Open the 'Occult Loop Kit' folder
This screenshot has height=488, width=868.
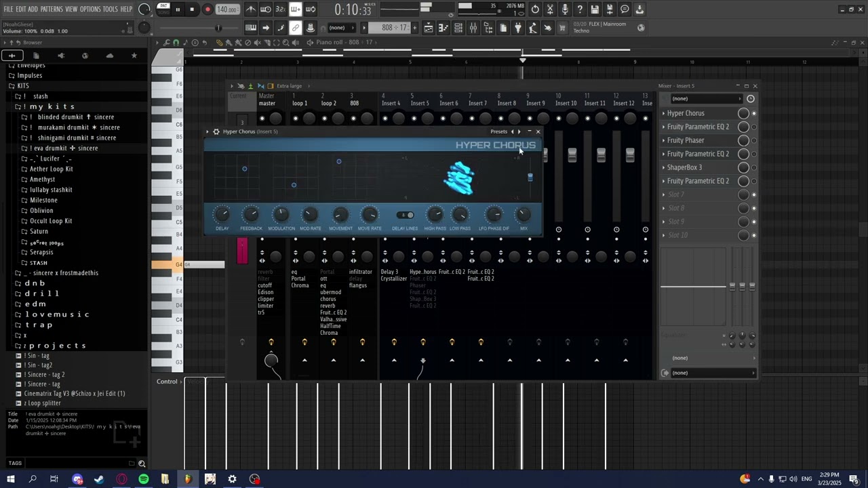point(50,221)
